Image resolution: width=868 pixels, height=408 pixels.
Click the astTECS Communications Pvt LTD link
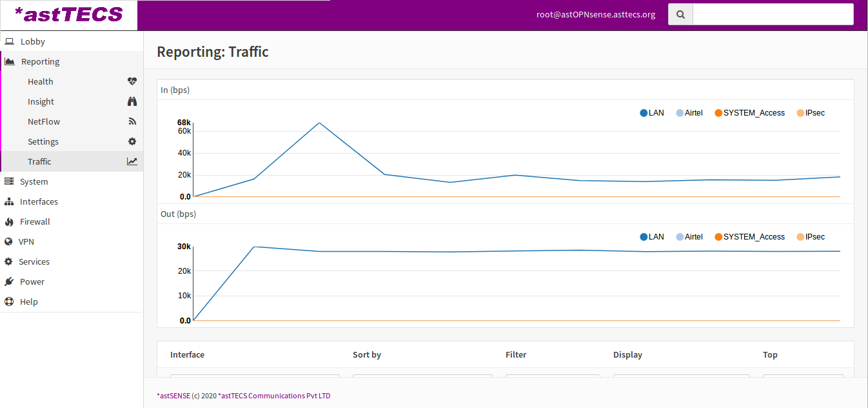pyautogui.click(x=274, y=396)
